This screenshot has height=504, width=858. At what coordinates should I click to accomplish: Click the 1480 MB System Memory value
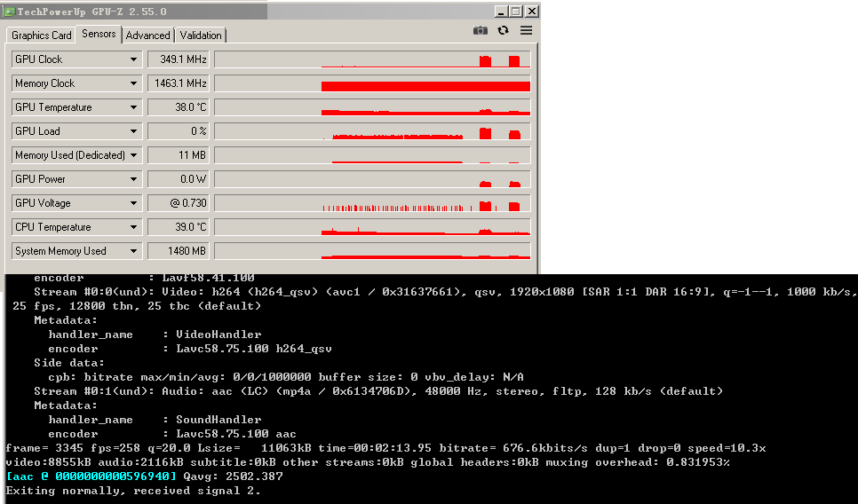point(178,251)
